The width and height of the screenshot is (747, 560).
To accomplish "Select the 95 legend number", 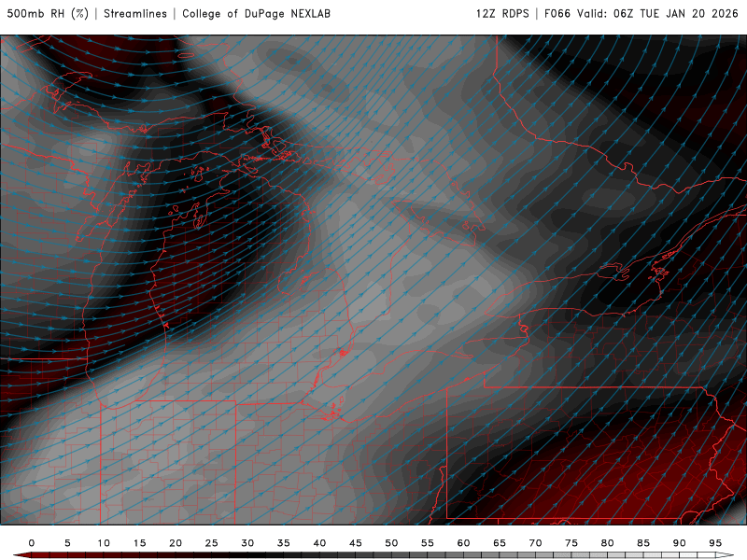I will [x=715, y=543].
